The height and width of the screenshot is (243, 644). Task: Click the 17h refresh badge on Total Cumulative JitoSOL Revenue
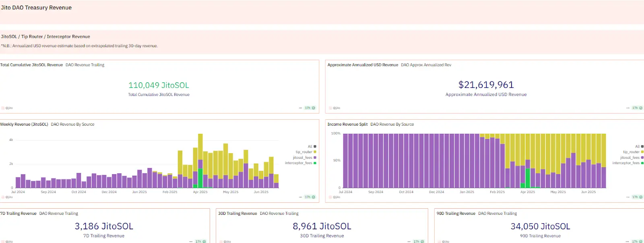point(310,108)
